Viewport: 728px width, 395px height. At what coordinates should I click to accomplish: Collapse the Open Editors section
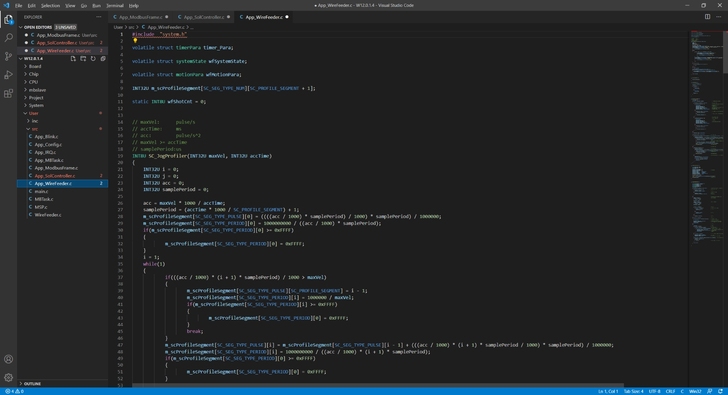tap(21, 27)
